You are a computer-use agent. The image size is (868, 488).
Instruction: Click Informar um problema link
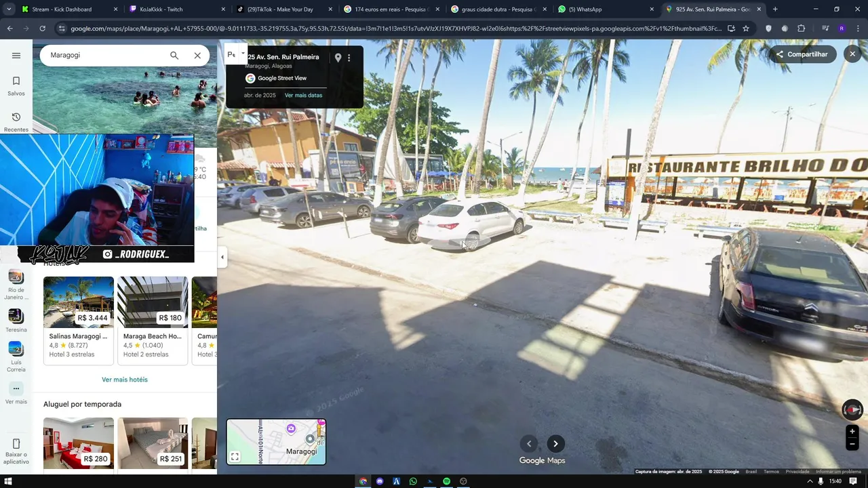point(838,472)
